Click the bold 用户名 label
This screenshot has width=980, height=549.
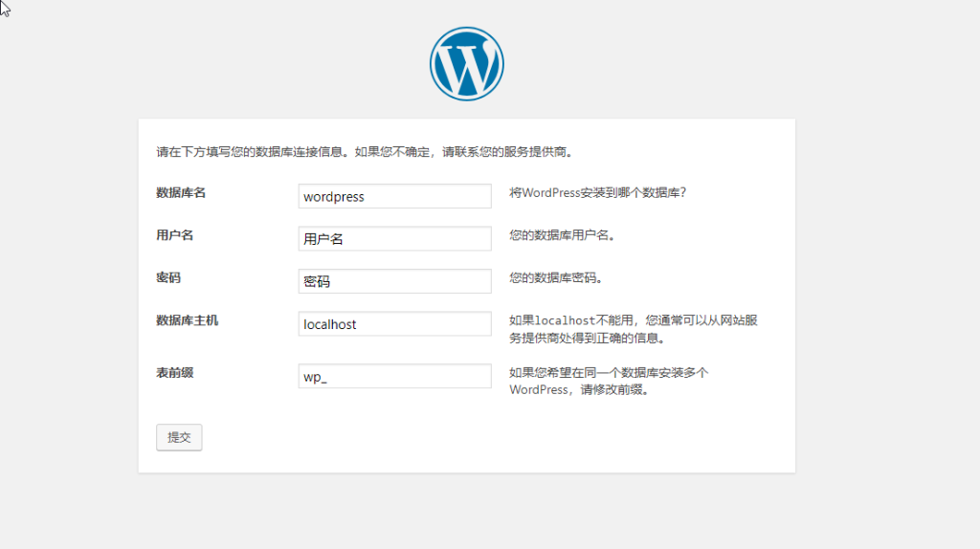tap(174, 235)
